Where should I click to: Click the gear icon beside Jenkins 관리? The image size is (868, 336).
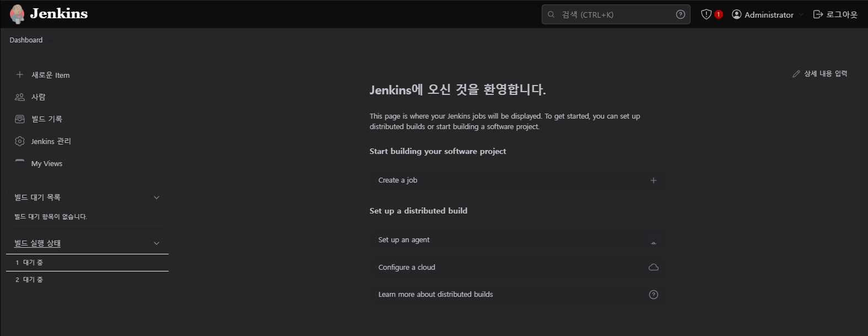[x=20, y=141]
